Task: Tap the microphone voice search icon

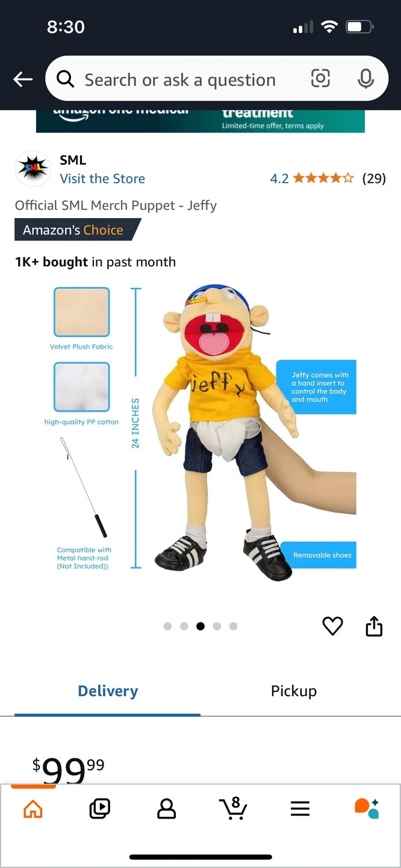Action: point(365,78)
